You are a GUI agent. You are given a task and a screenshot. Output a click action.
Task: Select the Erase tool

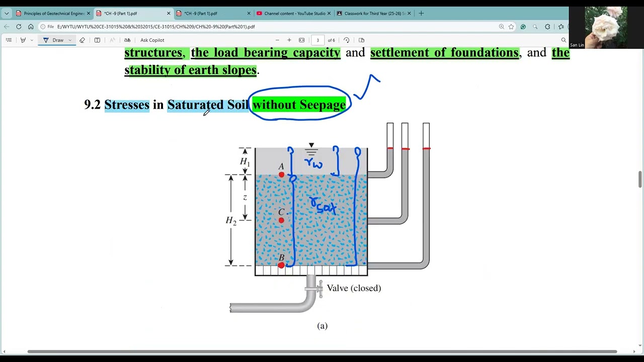tap(82, 40)
